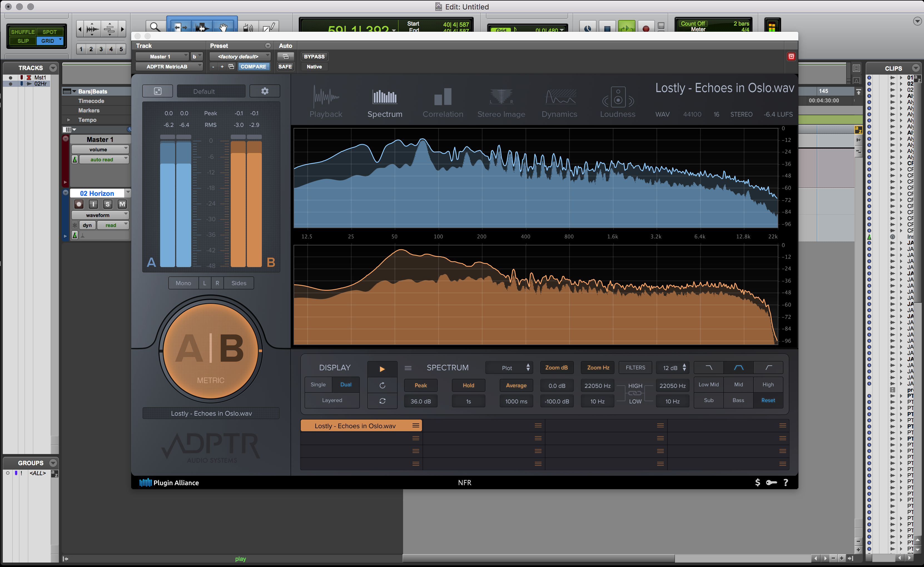Image resolution: width=924 pixels, height=567 pixels.
Task: Click the Native format tab
Action: pos(314,66)
